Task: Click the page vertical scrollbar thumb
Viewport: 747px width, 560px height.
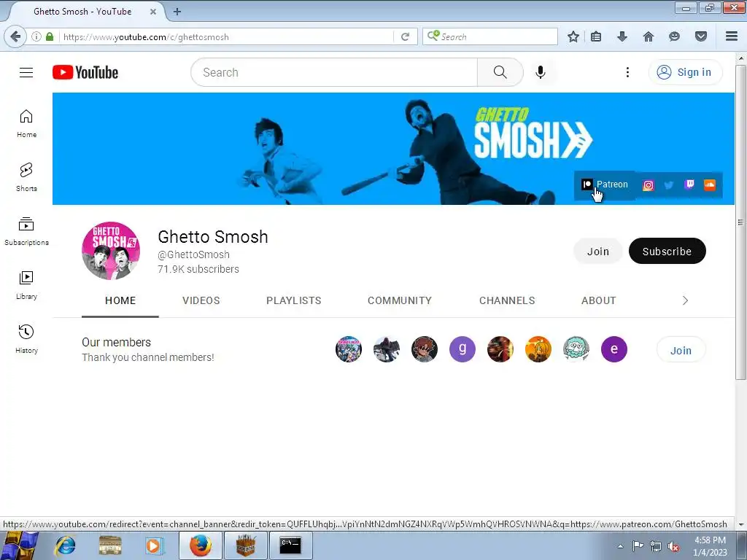Action: pyautogui.click(x=740, y=222)
